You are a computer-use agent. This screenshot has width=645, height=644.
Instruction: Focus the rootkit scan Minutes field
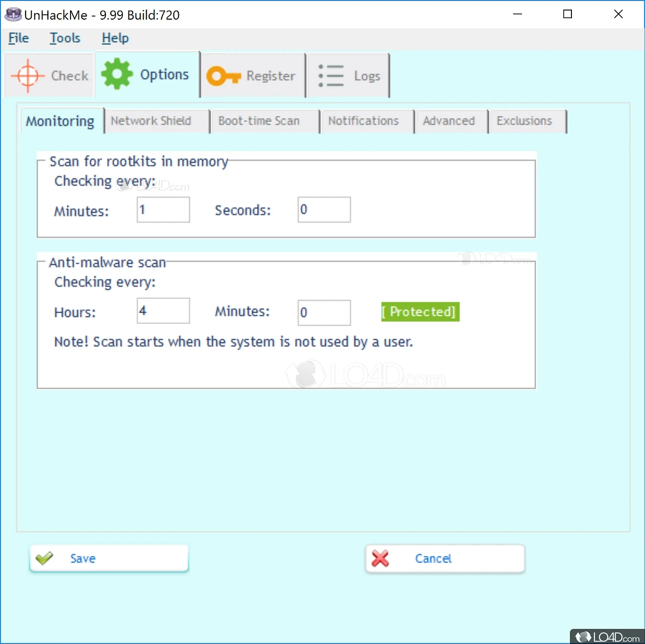coord(163,209)
